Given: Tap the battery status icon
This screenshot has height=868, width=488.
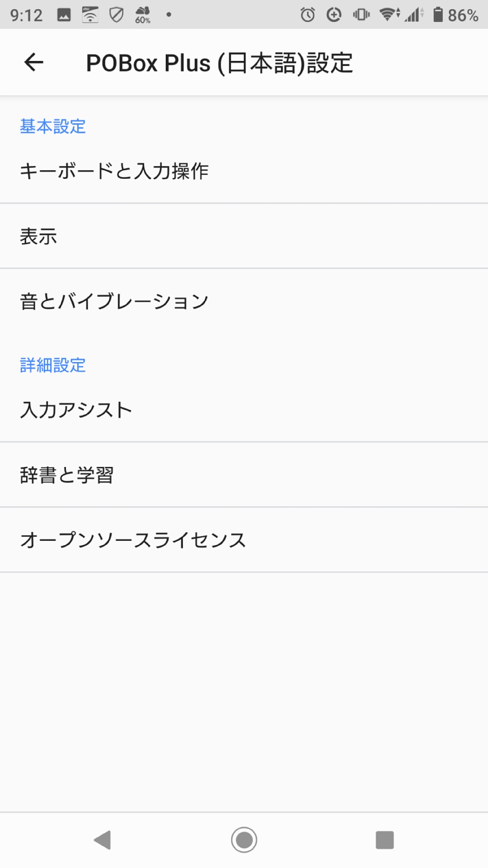Looking at the screenshot, I should [x=437, y=15].
